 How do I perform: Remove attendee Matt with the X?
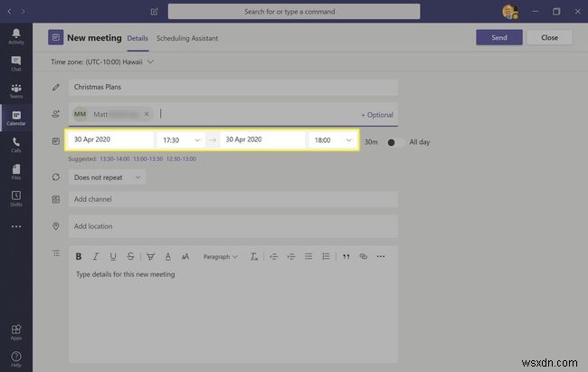[x=147, y=114]
